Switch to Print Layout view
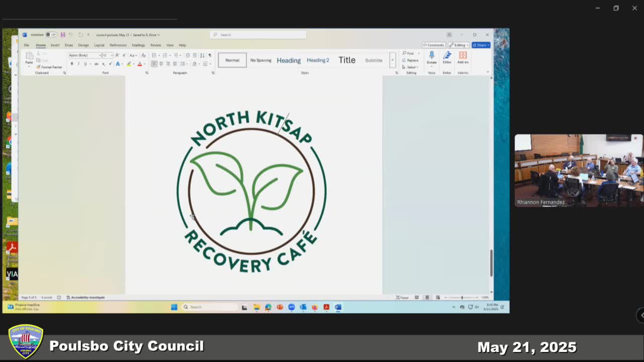The height and width of the screenshot is (362, 644). pyautogui.click(x=427, y=298)
